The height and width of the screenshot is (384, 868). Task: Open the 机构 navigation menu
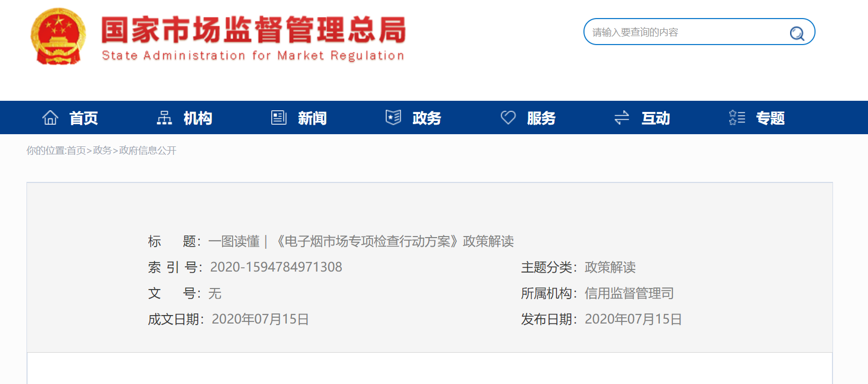point(198,118)
